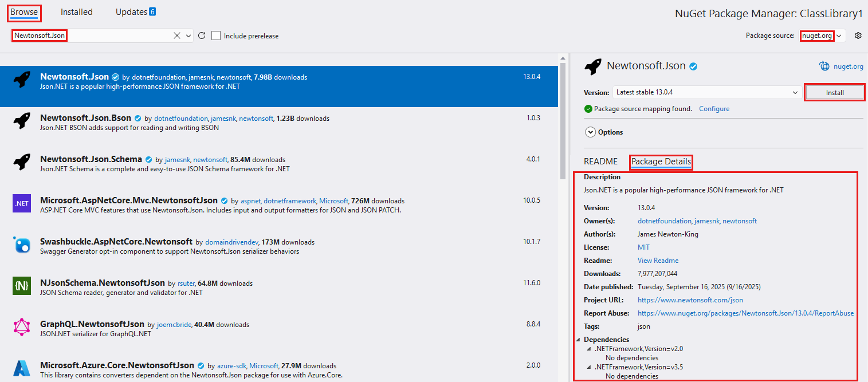Open the Version dropdown showing Latest stable 13.0.4

[x=707, y=92]
